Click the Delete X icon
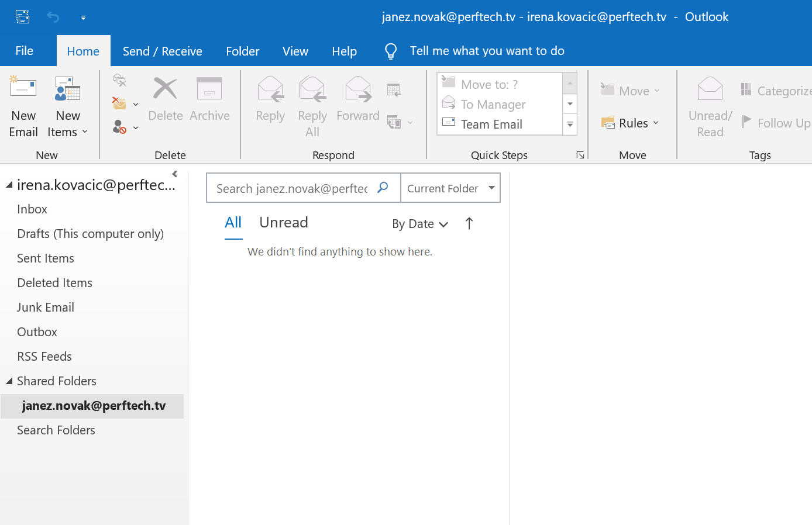The image size is (812, 525). [165, 89]
